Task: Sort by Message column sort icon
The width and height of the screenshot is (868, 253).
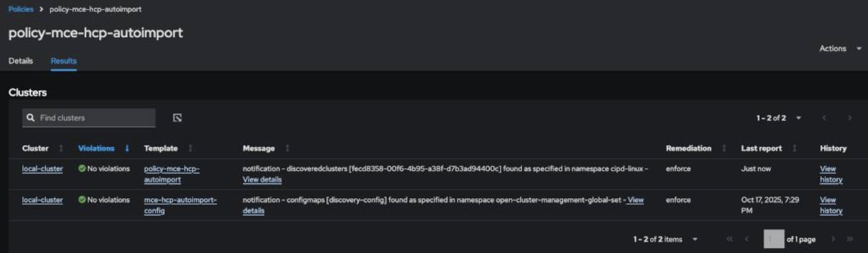Action: pyautogui.click(x=287, y=148)
